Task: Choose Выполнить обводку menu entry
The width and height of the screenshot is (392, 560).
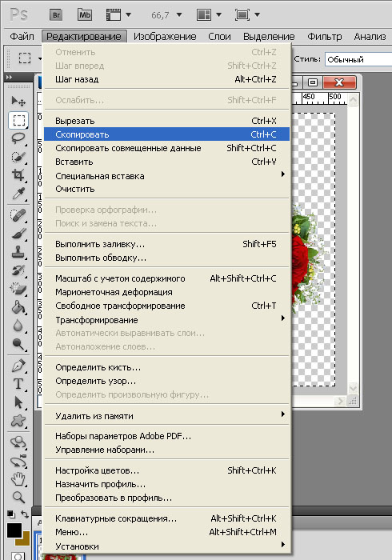Action: (166, 258)
